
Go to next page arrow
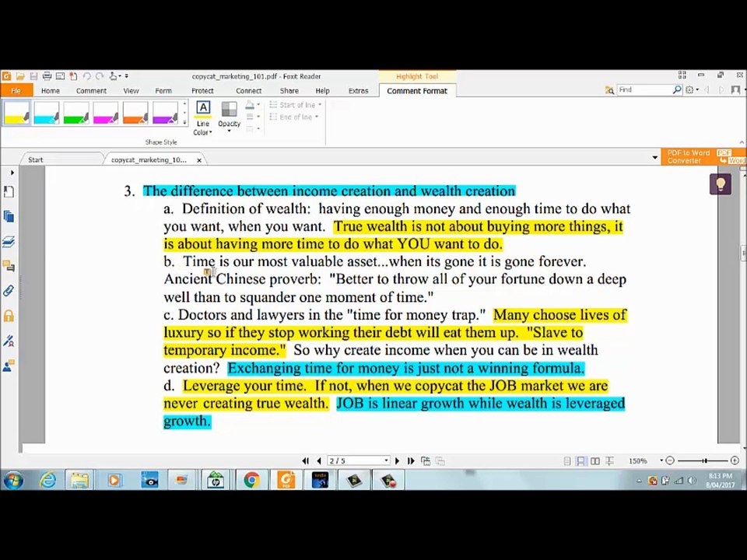(x=397, y=460)
